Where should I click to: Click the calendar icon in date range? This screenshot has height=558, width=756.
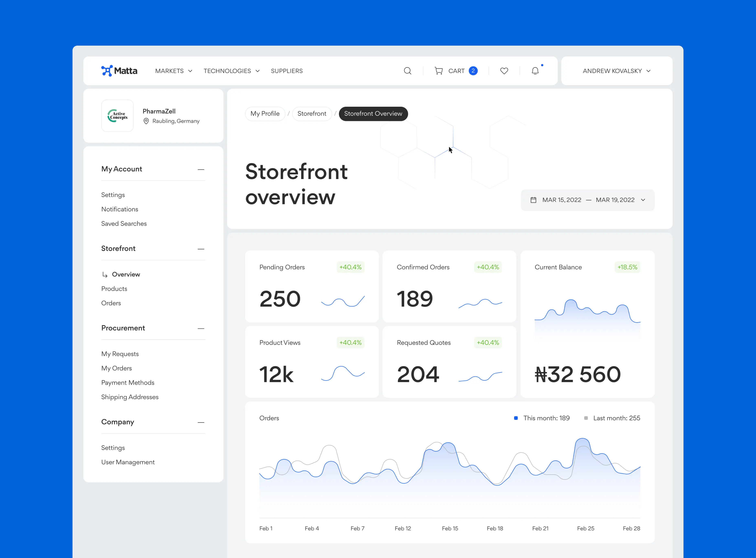pyautogui.click(x=533, y=200)
